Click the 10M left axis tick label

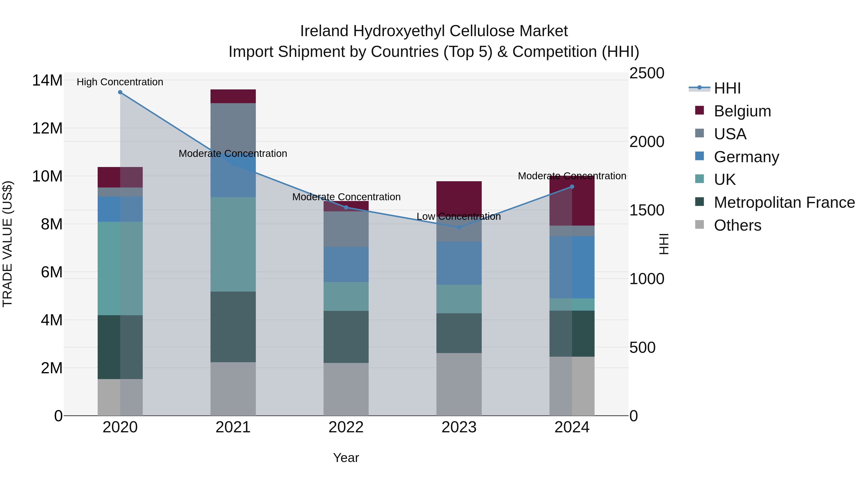point(47,176)
